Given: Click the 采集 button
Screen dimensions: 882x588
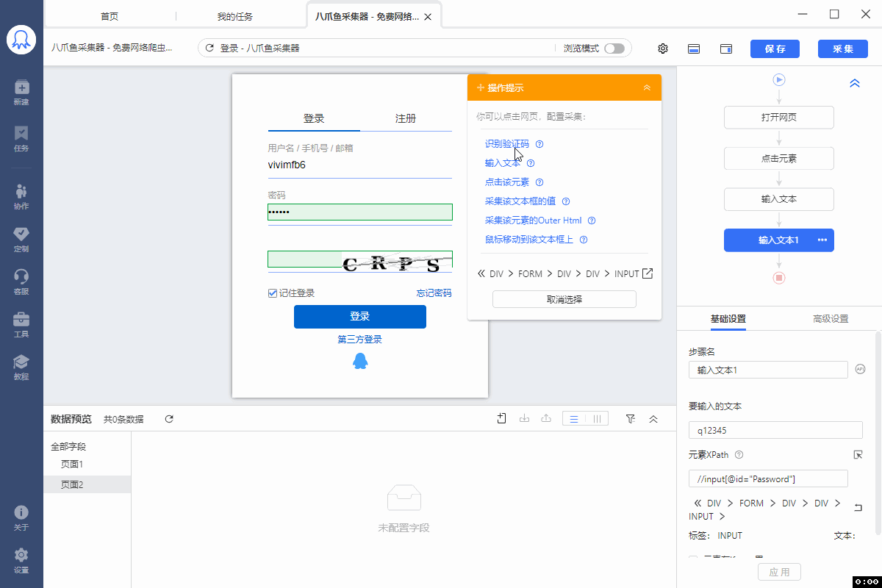Looking at the screenshot, I should 843,49.
